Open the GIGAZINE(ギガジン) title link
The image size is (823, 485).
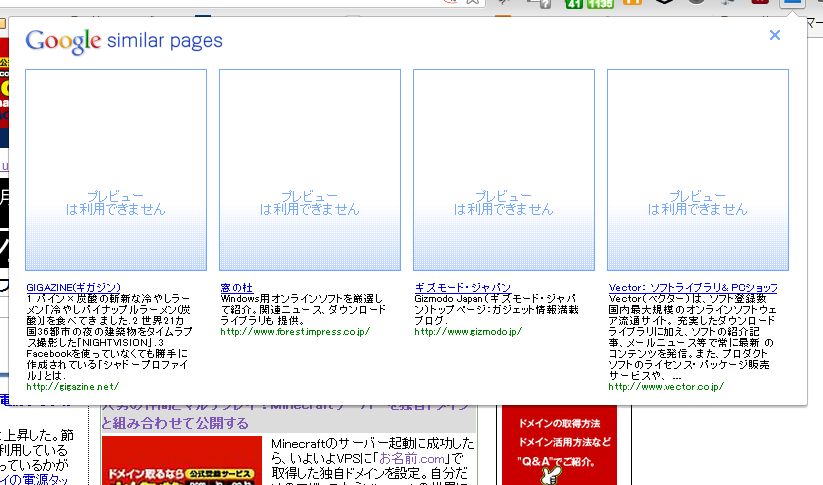click(x=73, y=288)
